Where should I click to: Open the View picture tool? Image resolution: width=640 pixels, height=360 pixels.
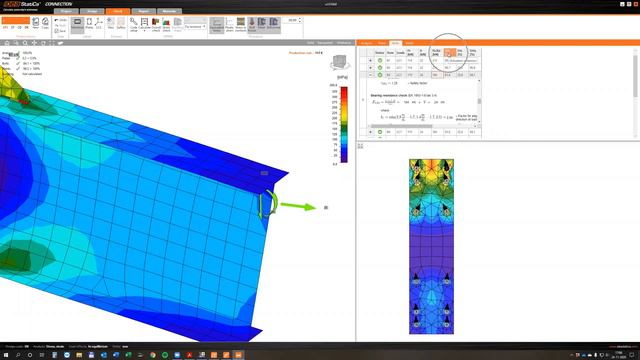click(x=111, y=24)
